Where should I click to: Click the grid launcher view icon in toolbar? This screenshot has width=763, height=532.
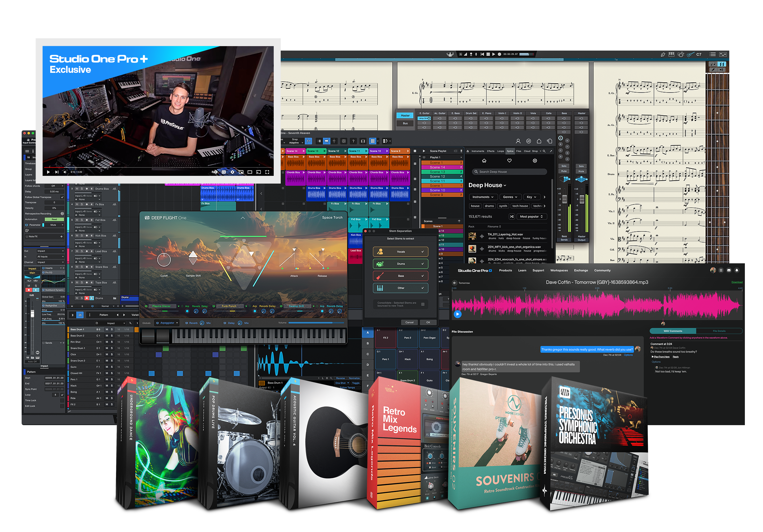click(x=373, y=141)
